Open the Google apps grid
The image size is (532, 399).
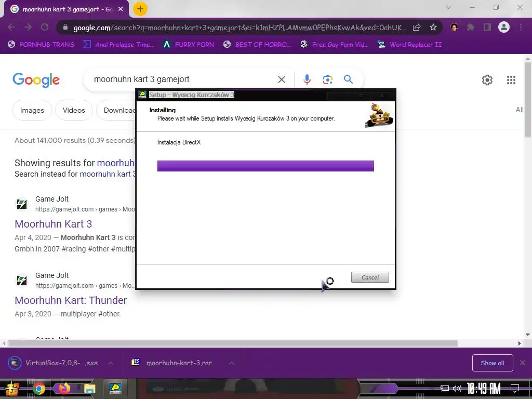click(x=511, y=79)
